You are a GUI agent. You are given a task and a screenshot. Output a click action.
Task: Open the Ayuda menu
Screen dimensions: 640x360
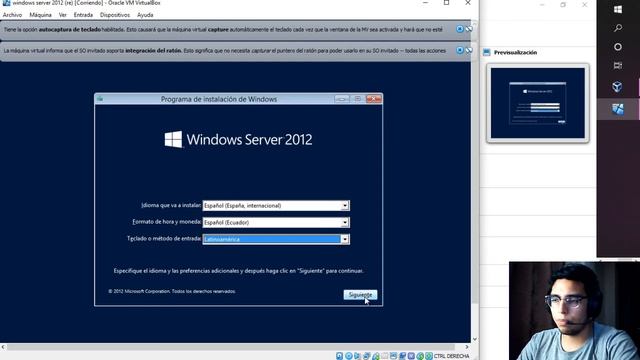coord(145,15)
